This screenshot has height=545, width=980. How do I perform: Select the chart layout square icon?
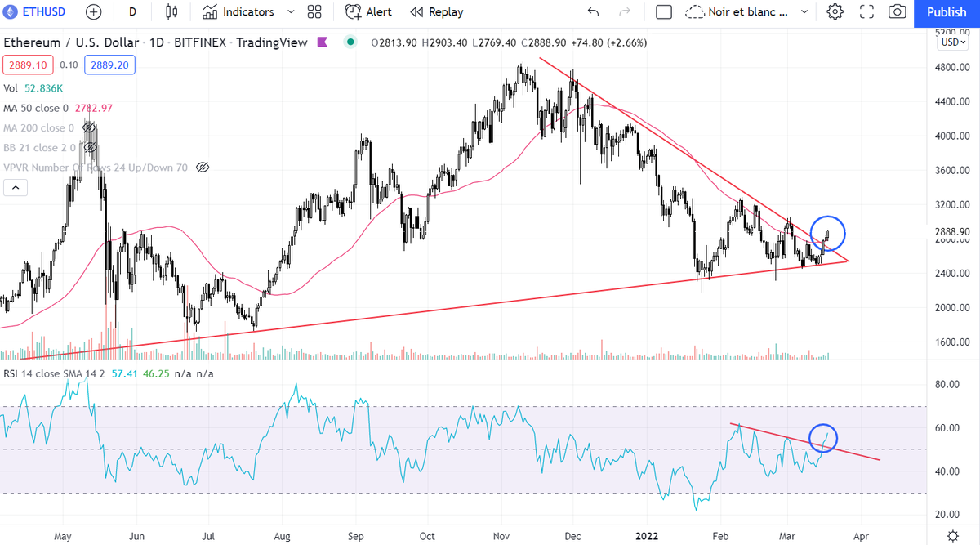click(664, 12)
